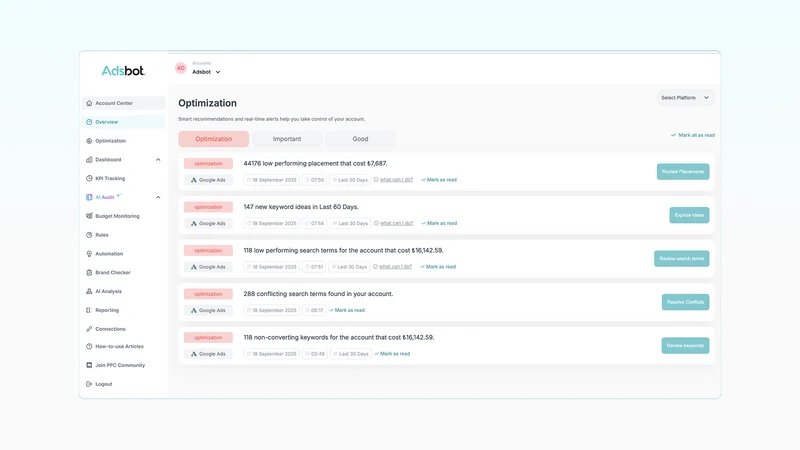
Task: Switch to the Good tab
Action: coord(360,139)
